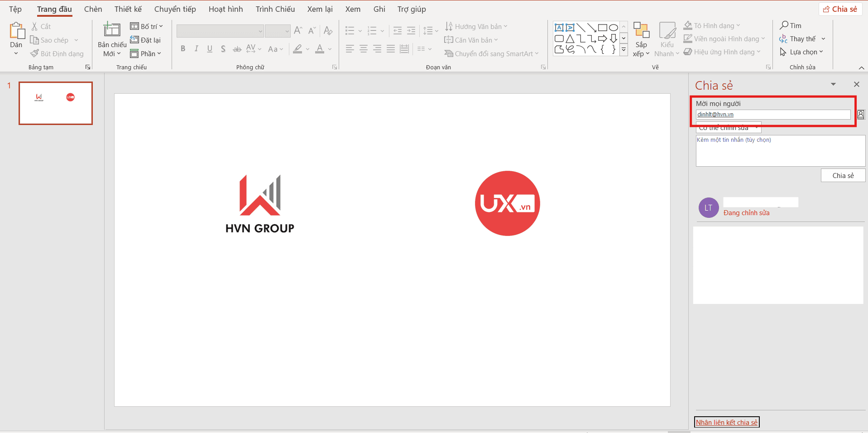Select the rectangle shape in the shapes gallery
Image resolution: width=868 pixels, height=433 pixels.
pyautogui.click(x=602, y=28)
